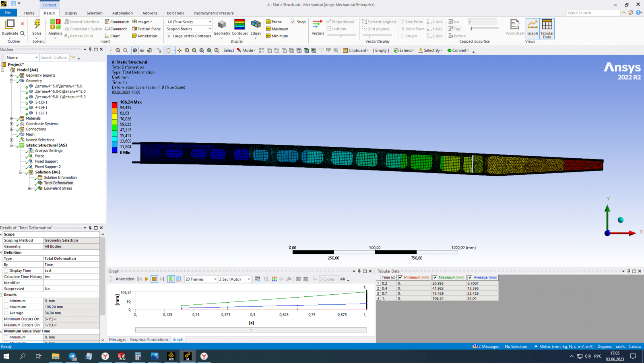This screenshot has width=644, height=363.
Task: Click the Solve lightning bolt icon
Action: click(x=37, y=24)
